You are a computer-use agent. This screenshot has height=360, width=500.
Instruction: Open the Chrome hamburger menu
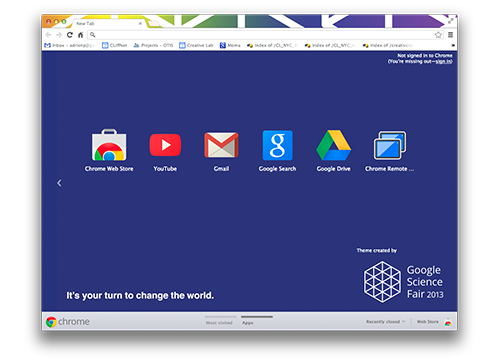[450, 35]
